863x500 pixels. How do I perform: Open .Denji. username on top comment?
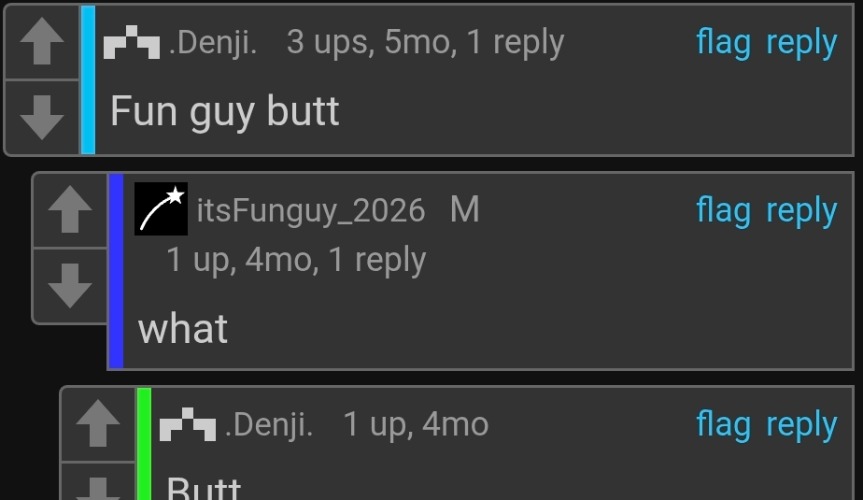coord(213,42)
